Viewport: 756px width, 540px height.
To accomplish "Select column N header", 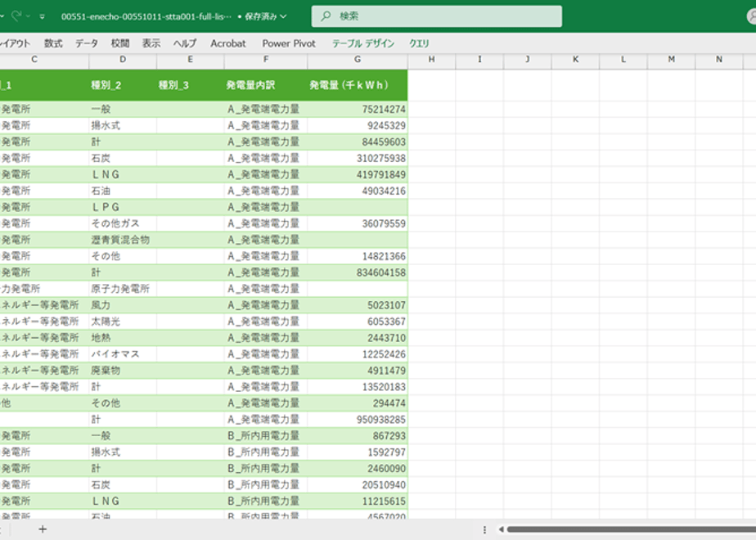I will pos(719,59).
